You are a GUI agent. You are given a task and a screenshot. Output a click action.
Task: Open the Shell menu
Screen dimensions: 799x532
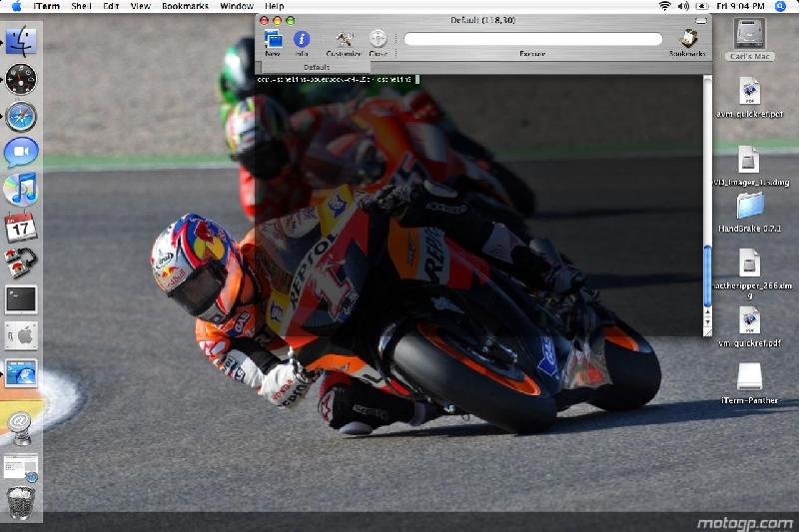(81, 6)
